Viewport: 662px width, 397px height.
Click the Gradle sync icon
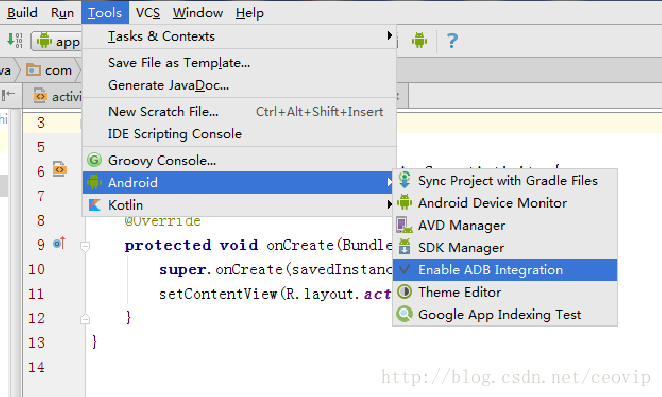click(x=404, y=179)
